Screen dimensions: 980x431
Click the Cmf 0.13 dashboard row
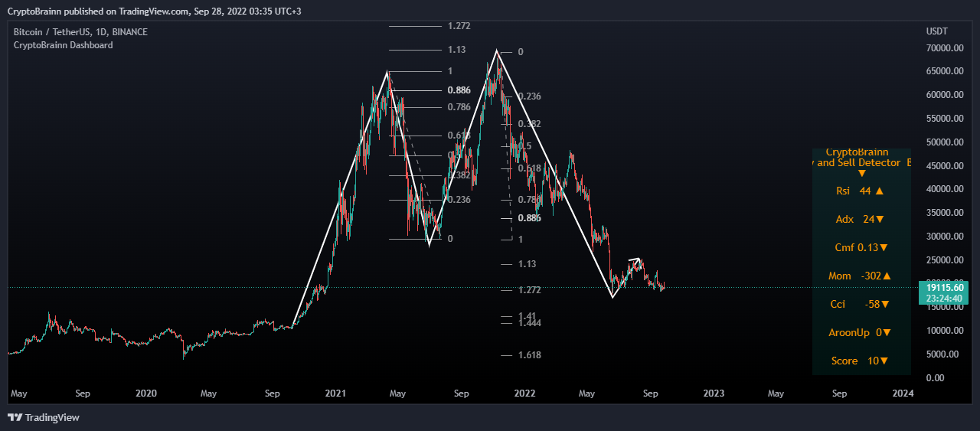coord(861,247)
